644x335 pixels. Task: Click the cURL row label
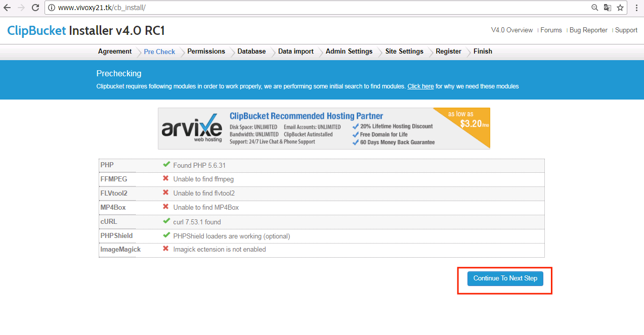(x=109, y=221)
